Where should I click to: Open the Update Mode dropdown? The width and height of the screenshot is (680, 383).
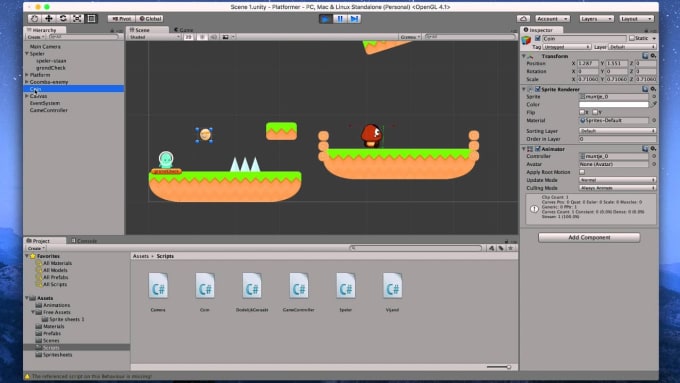coord(618,180)
